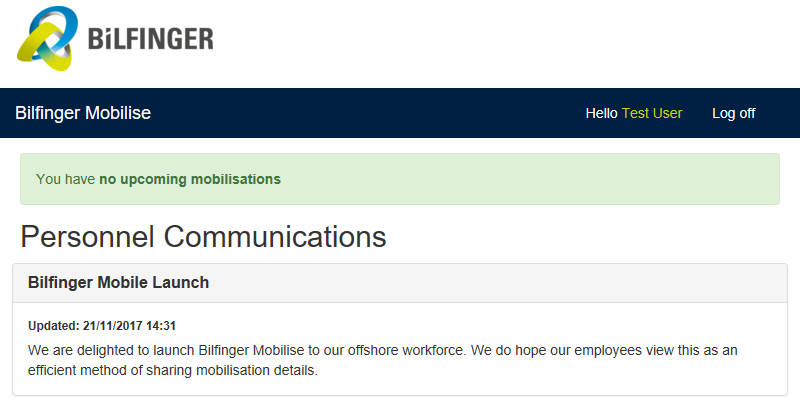The image size is (800, 407).
Task: Click the word "Launch" in panel title
Action: (180, 283)
